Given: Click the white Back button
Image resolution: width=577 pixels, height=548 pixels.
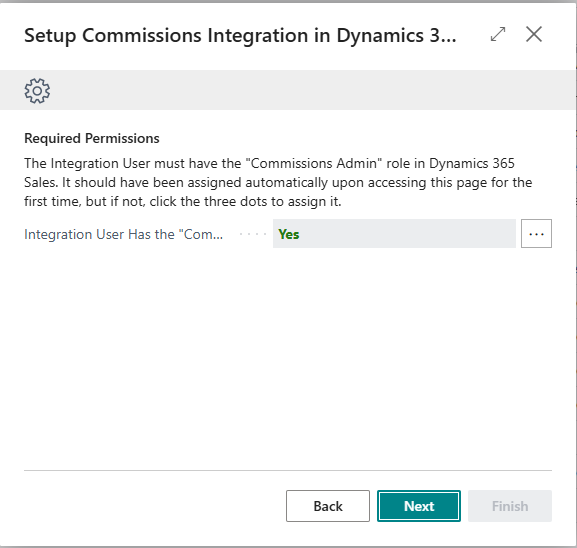Looking at the screenshot, I should (328, 506).
